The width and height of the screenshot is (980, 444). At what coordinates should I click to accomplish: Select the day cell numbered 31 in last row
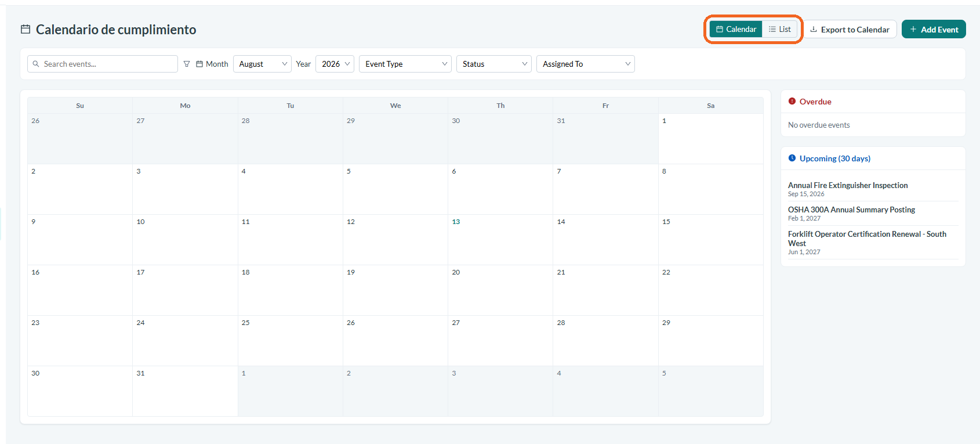tap(185, 391)
